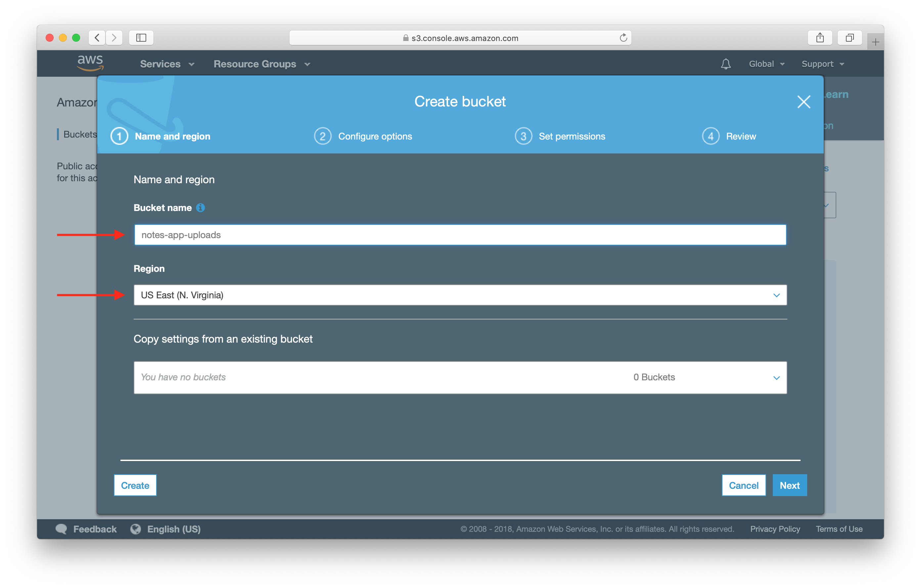
Task: Toggle Safari's sidebar icon
Action: [141, 38]
